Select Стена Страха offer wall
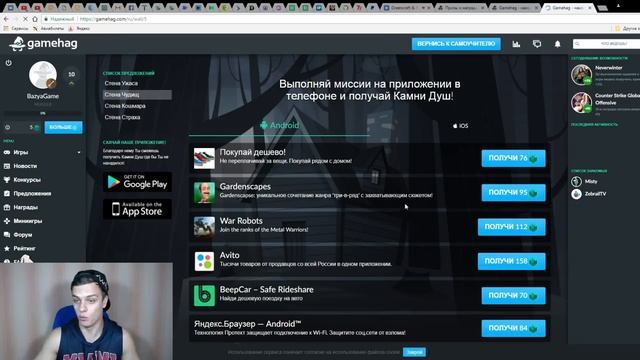Viewport: 640px width, 360px height. (122, 118)
